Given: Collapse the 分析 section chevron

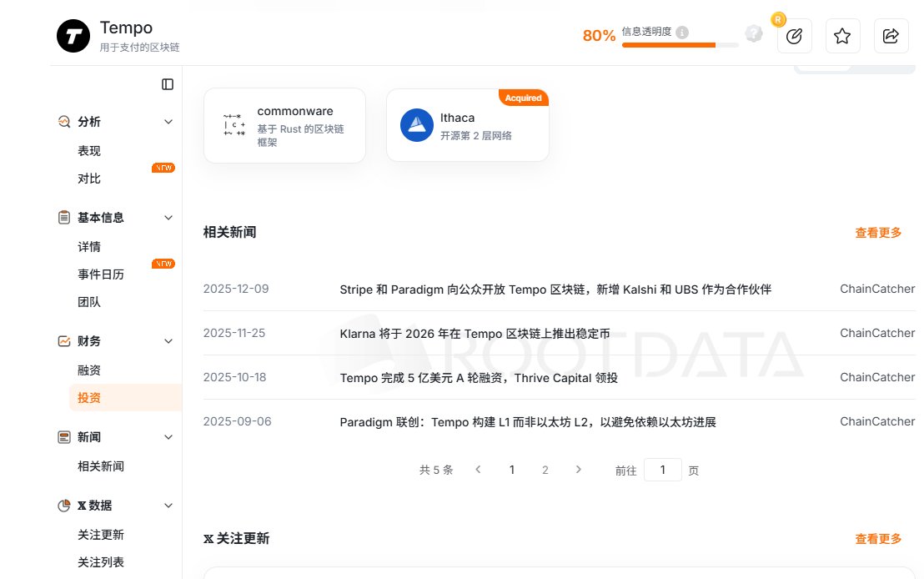Looking at the screenshot, I should [x=168, y=122].
